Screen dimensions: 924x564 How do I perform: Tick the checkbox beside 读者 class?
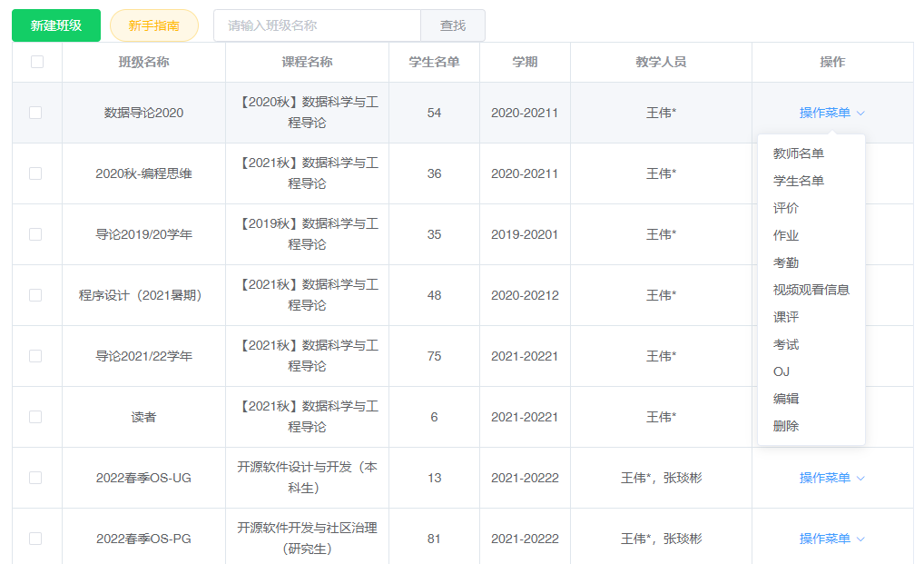tap(35, 417)
